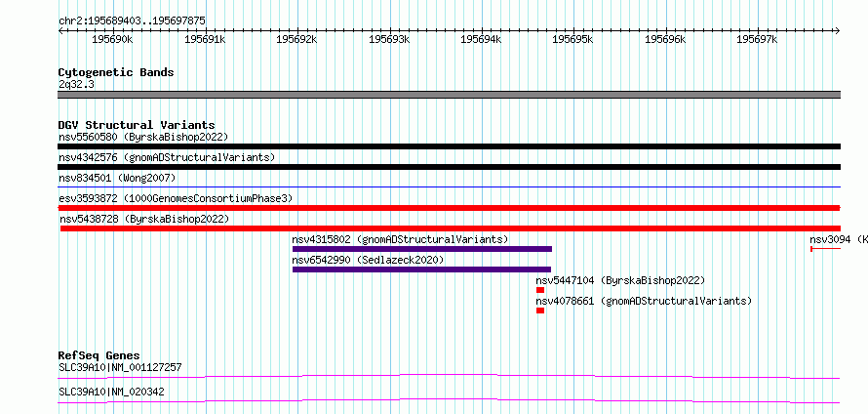Click the cut-off nsv3094 variant label

pos(839,239)
